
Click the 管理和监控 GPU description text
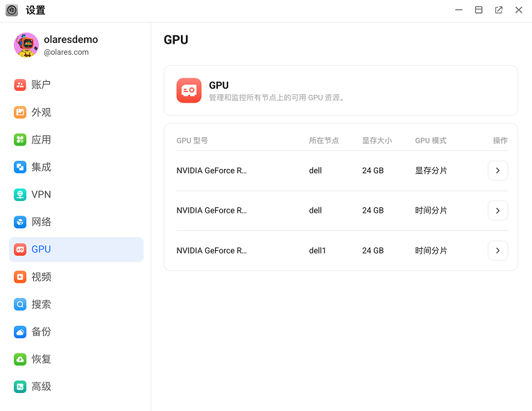[x=277, y=98]
